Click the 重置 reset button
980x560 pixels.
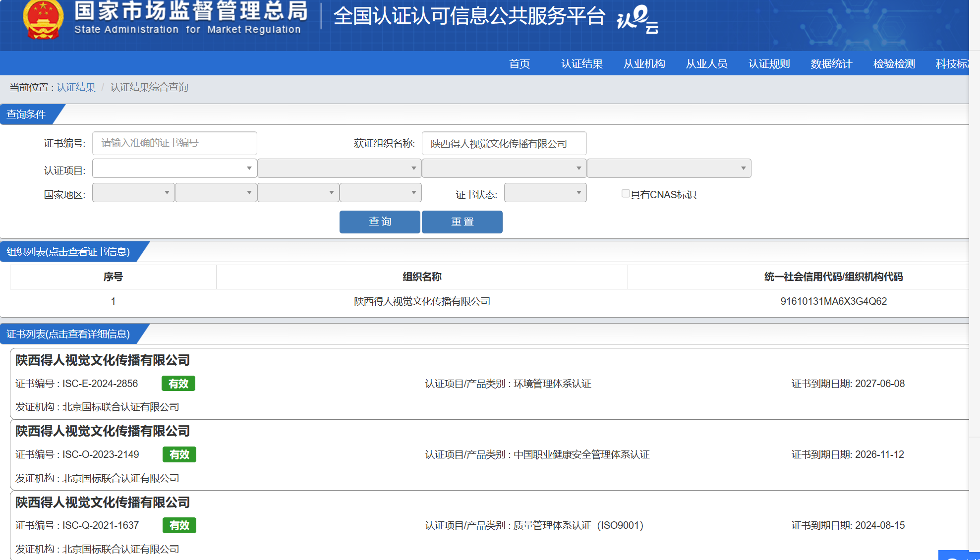click(x=462, y=222)
